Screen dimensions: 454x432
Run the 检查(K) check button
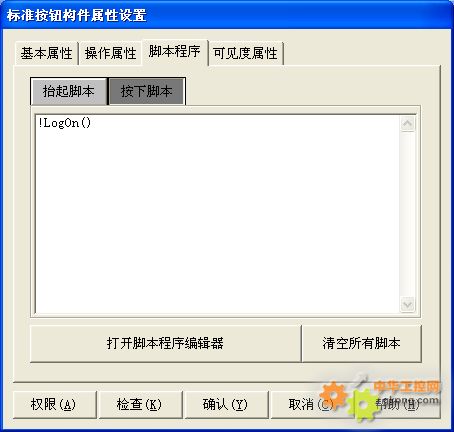coord(140,404)
